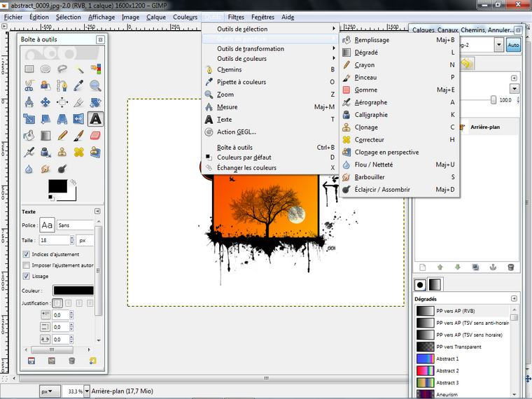The height and width of the screenshot is (399, 532).
Task: Open the size unit px dropdown
Action: click(x=85, y=240)
